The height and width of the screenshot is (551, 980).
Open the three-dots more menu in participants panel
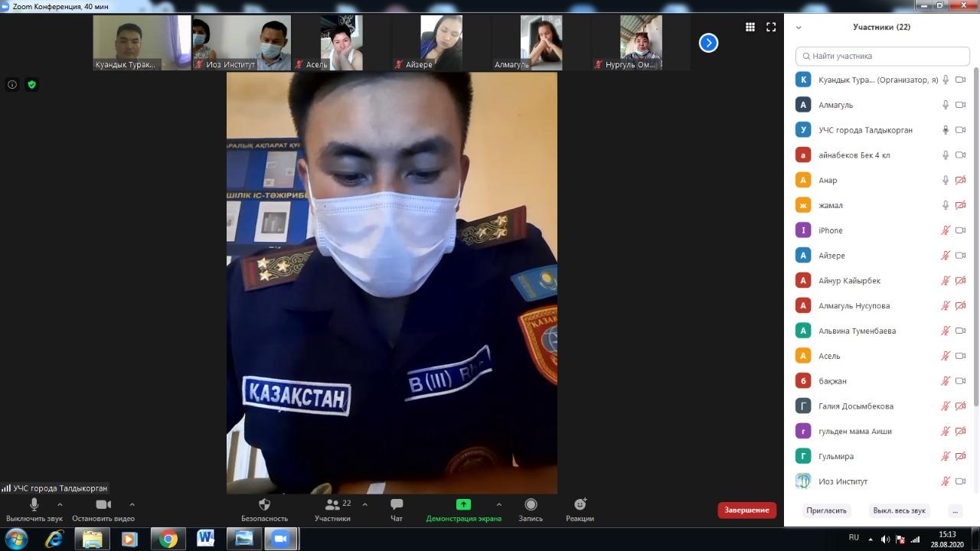(x=954, y=510)
